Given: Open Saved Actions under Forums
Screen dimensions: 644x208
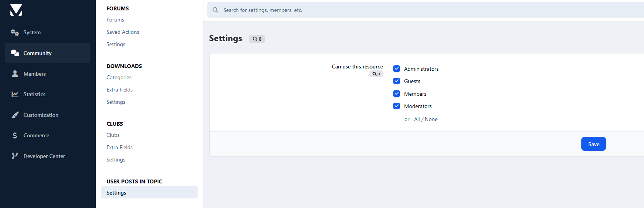Looking at the screenshot, I should 123,32.
